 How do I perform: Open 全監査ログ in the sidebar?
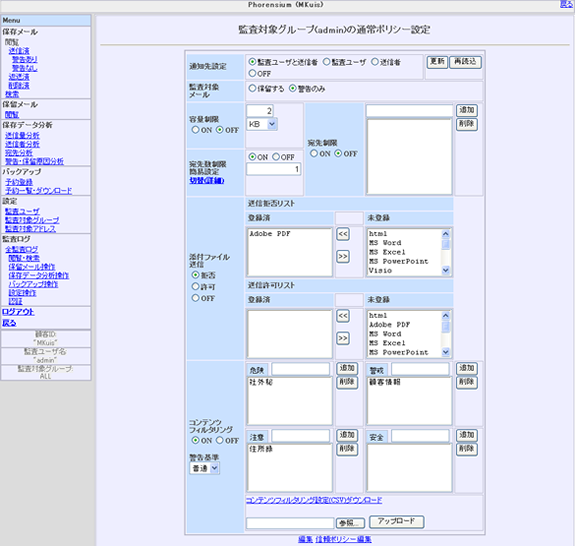[22, 249]
